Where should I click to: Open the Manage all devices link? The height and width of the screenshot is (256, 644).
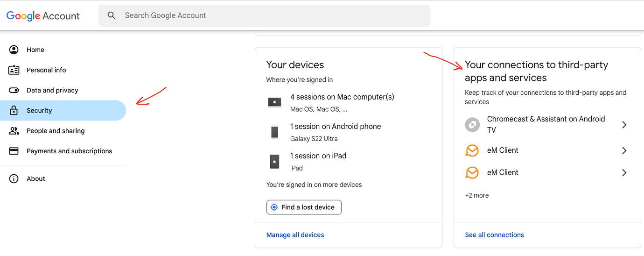tap(295, 235)
